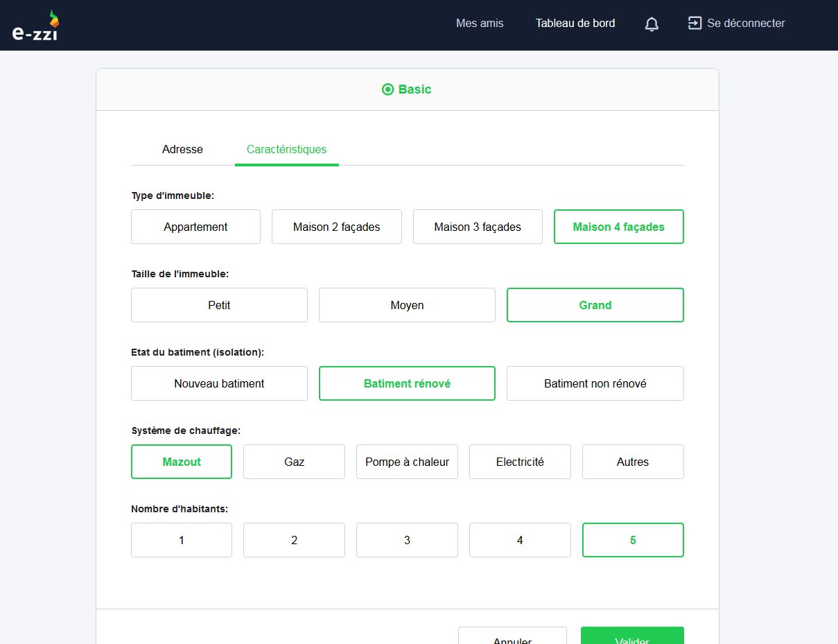Open the Caractéristiques tab
This screenshot has height=644, width=838.
286,149
